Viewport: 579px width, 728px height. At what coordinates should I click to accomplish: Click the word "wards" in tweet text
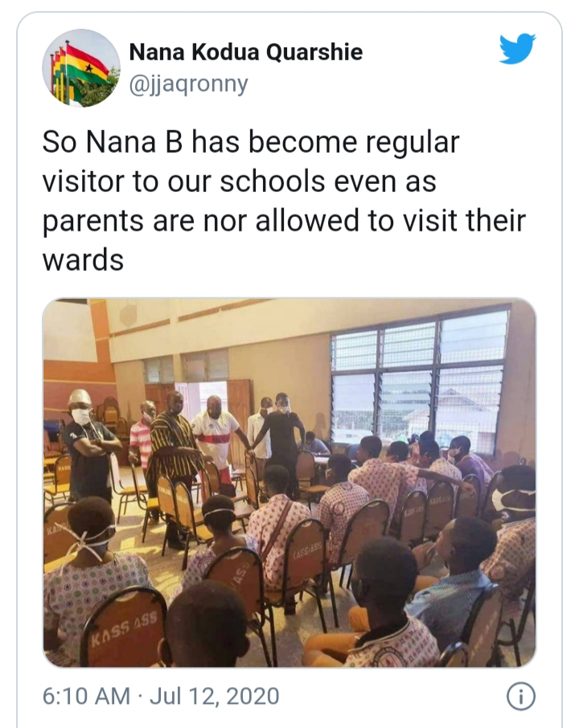tap(83, 260)
